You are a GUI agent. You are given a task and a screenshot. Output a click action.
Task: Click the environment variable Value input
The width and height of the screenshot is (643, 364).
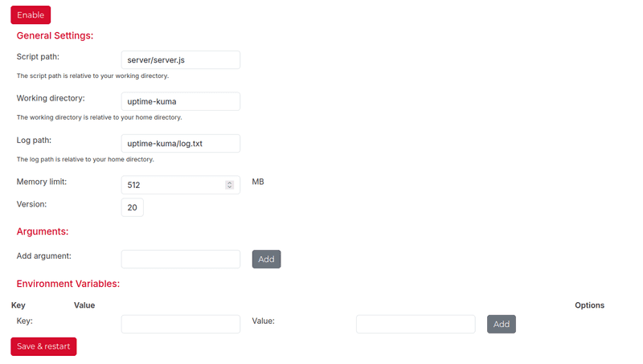tap(415, 324)
